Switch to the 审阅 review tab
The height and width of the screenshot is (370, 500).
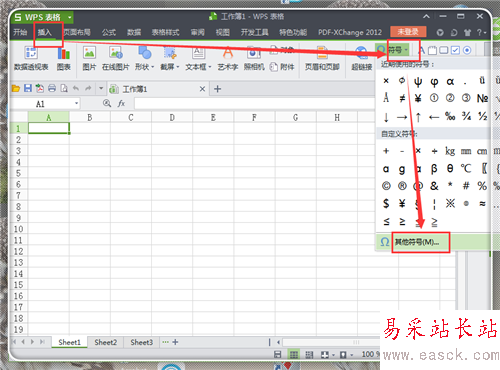[198, 32]
